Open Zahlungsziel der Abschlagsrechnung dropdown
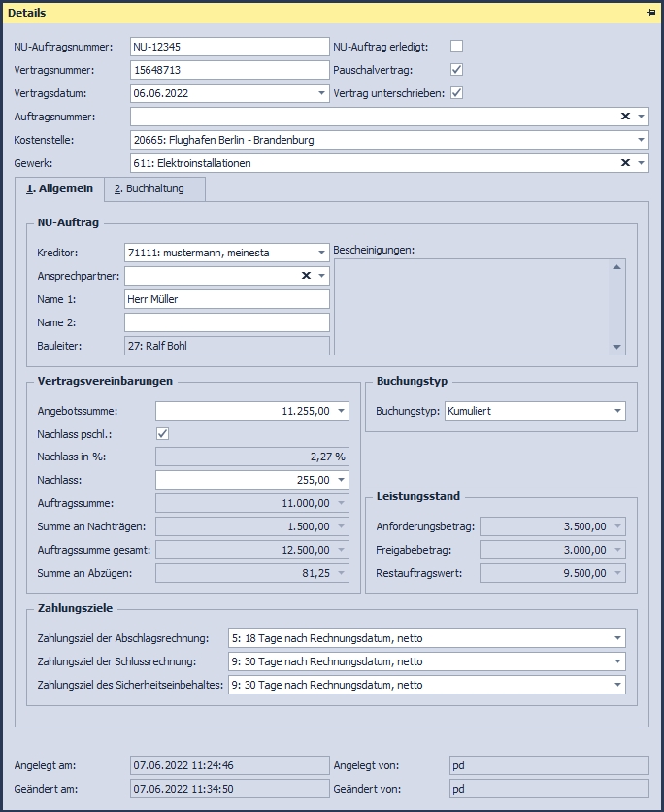664x812 pixels. coord(617,638)
